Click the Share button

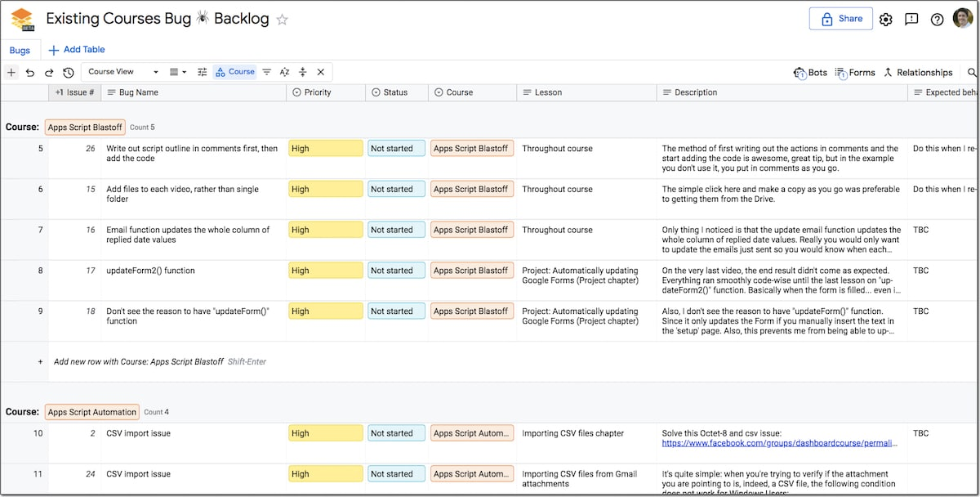pyautogui.click(x=840, y=19)
